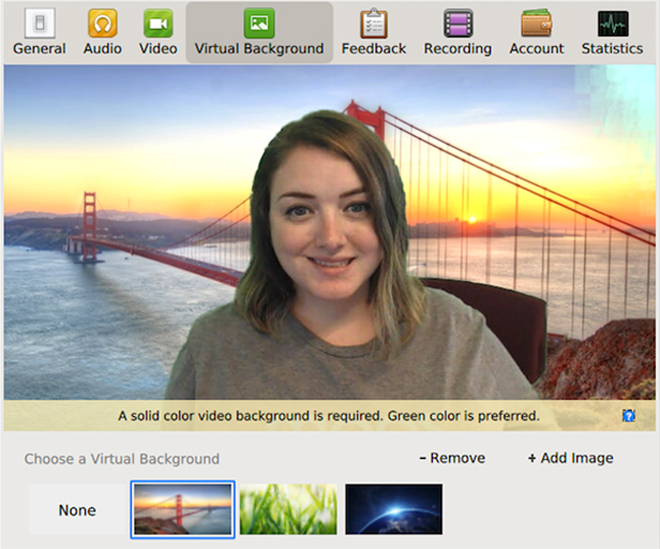The width and height of the screenshot is (660, 549).
Task: Open the Feedback clipboard icon
Action: point(374,23)
